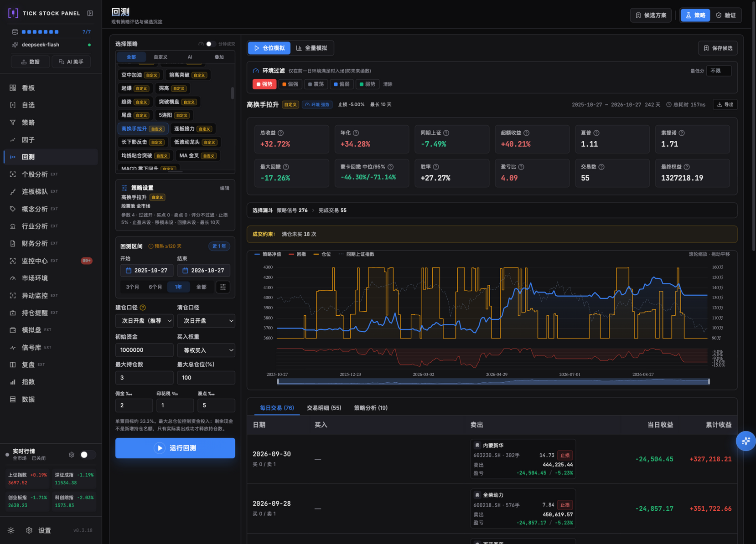
Task: Show help for 最大回撤 metric
Action: tap(286, 167)
